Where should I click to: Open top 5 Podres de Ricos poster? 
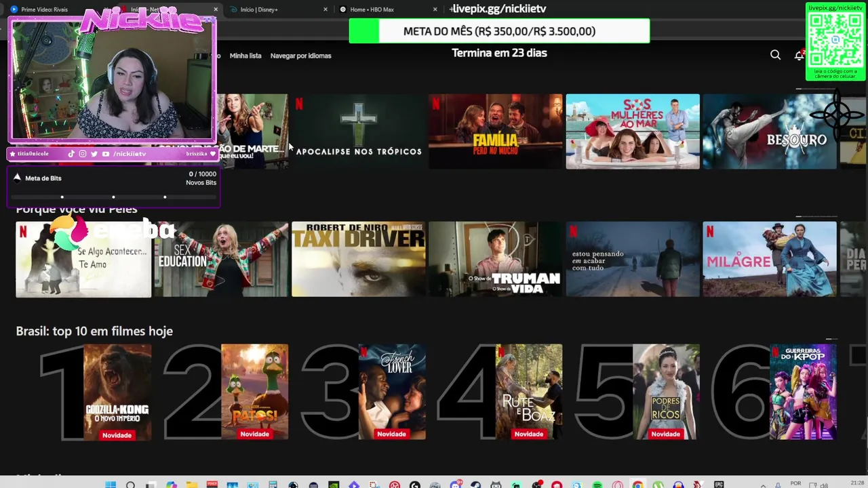click(666, 392)
